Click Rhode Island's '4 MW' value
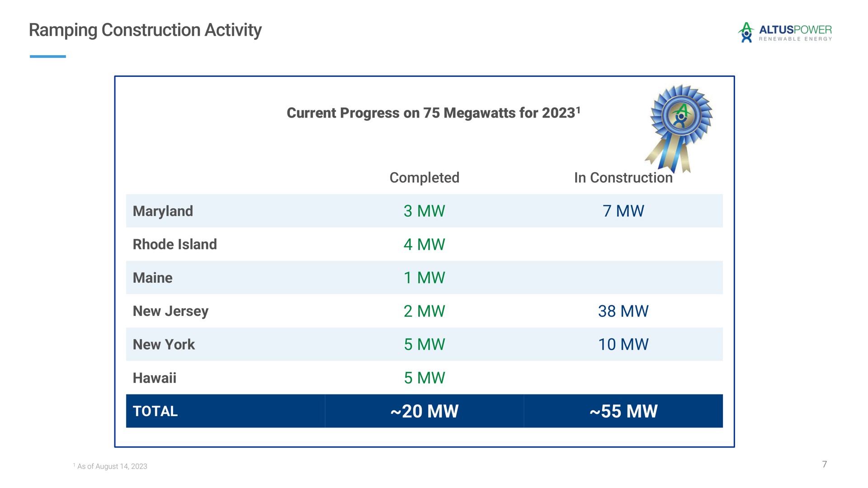 point(424,244)
